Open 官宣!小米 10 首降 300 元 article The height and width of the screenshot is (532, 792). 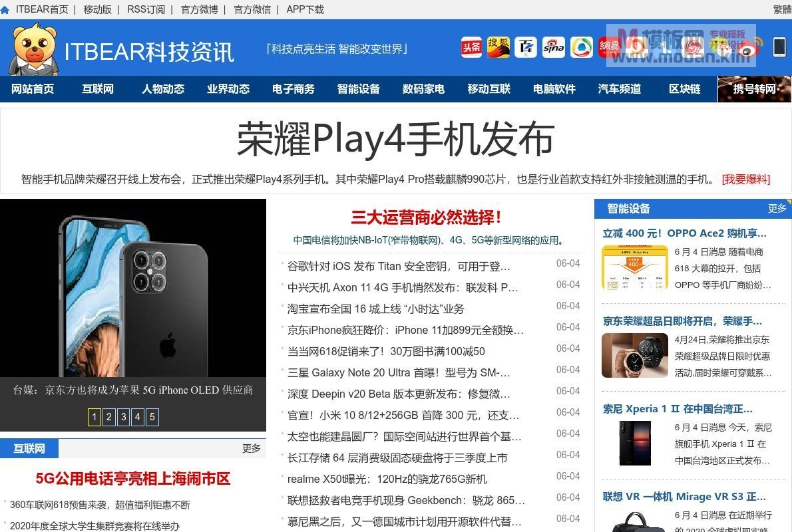(403, 415)
